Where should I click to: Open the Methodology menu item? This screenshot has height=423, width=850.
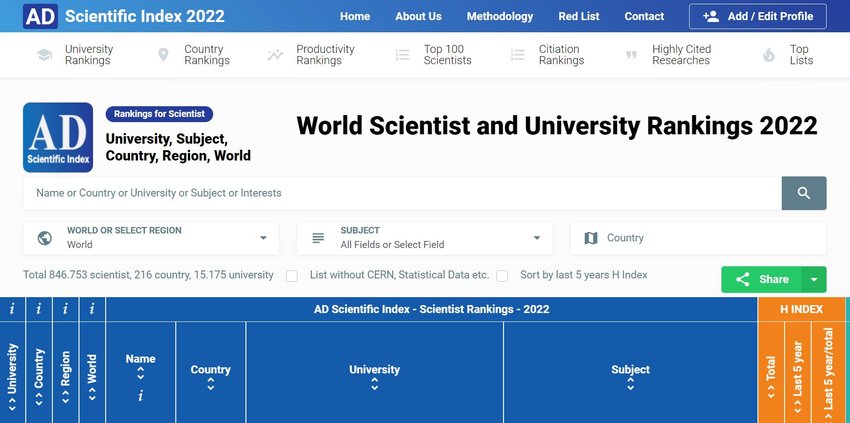[499, 16]
